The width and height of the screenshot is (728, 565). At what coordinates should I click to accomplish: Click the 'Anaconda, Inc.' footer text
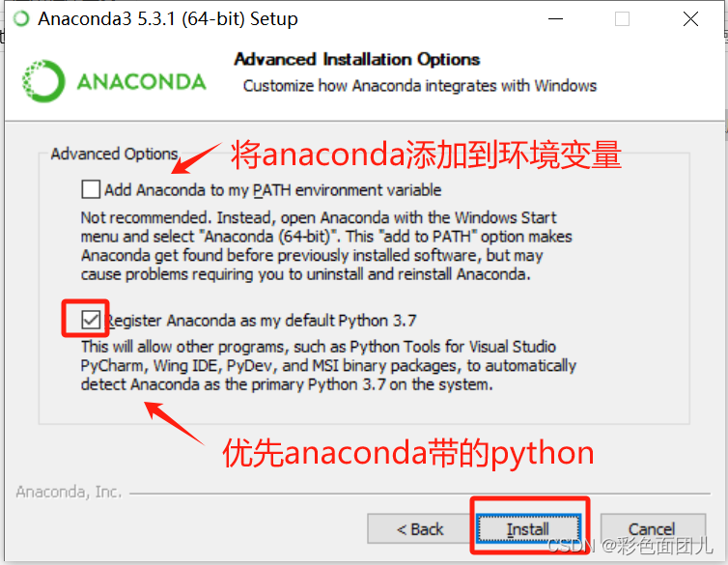tap(69, 492)
